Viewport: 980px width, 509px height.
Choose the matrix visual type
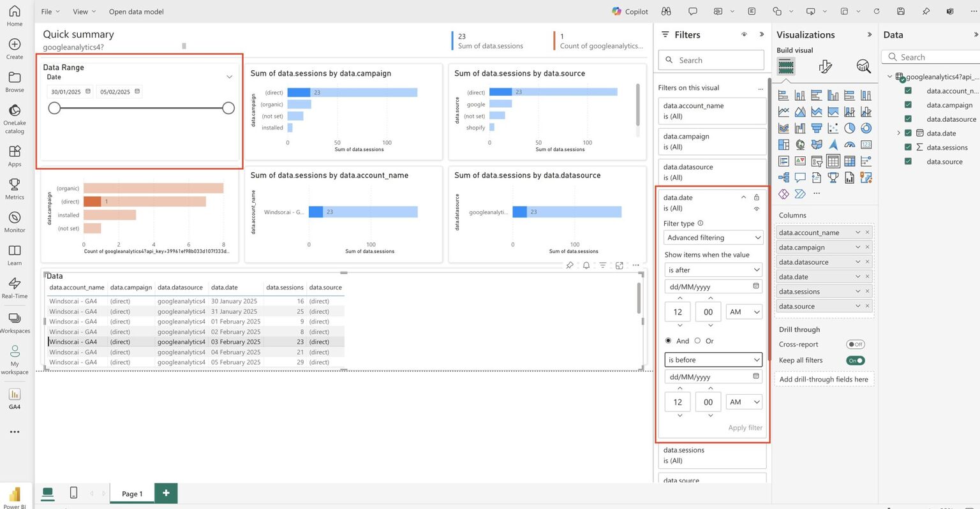pyautogui.click(x=849, y=161)
